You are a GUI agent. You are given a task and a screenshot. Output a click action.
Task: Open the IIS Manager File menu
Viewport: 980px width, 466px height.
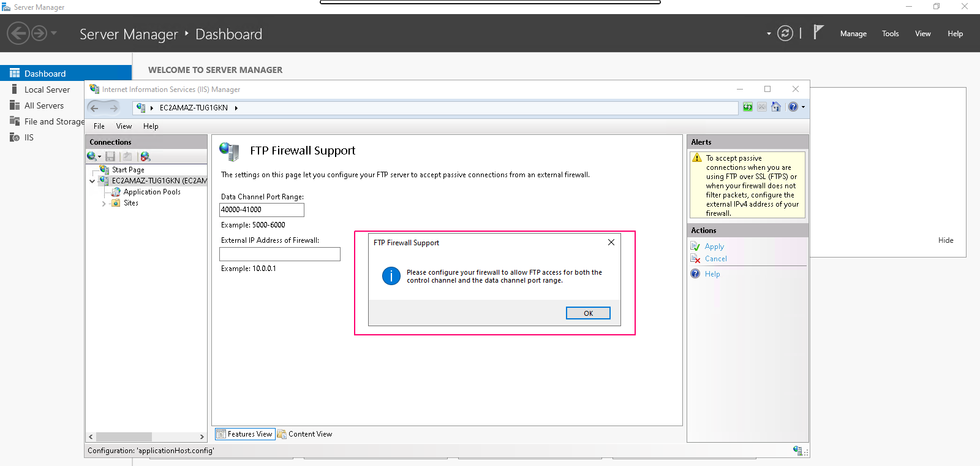point(99,126)
